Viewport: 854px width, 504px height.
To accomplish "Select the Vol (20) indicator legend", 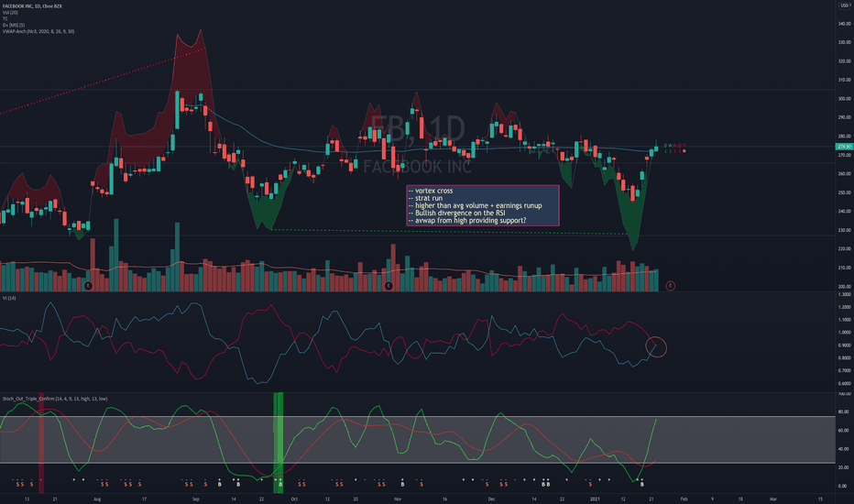I will point(10,13).
